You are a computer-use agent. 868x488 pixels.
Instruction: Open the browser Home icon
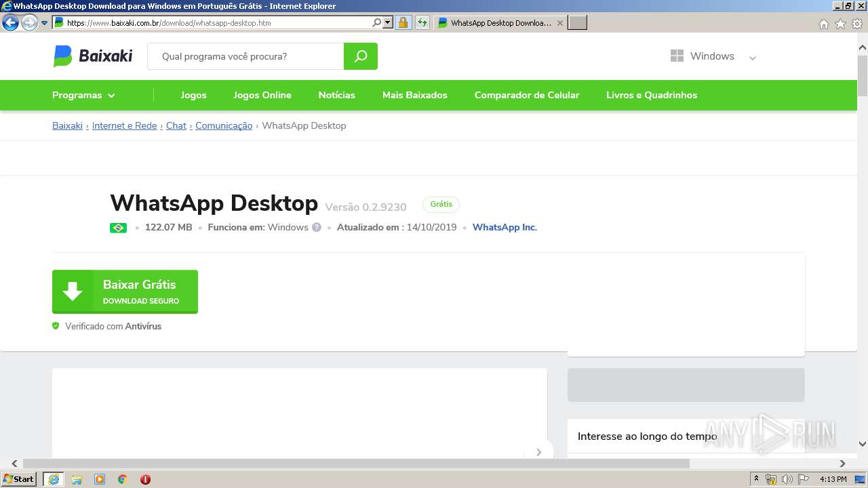(x=823, y=24)
